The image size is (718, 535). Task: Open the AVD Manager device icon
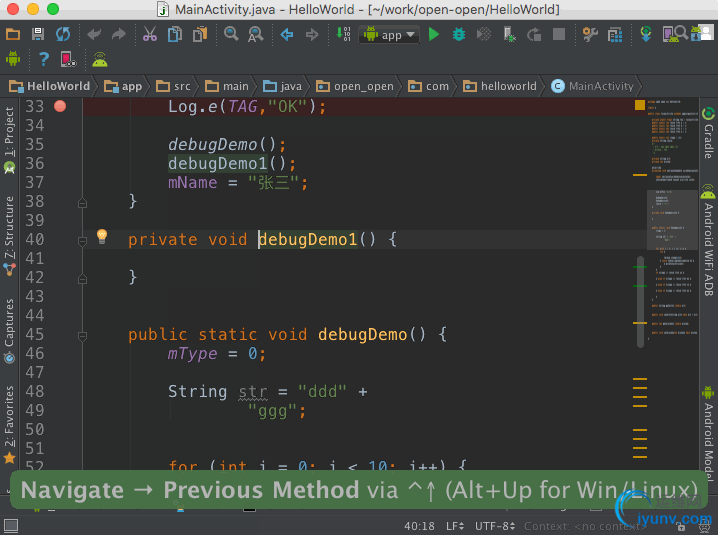tap(671, 34)
